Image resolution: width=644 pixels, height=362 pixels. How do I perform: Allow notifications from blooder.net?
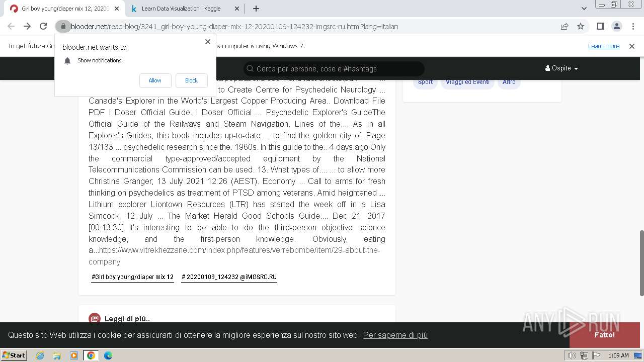click(x=155, y=80)
